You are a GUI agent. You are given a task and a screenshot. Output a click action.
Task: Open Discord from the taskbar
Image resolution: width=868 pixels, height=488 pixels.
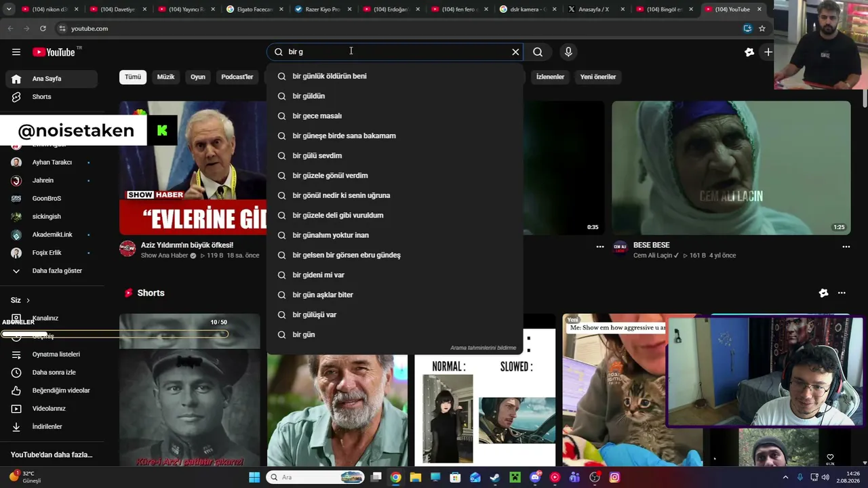tap(535, 477)
